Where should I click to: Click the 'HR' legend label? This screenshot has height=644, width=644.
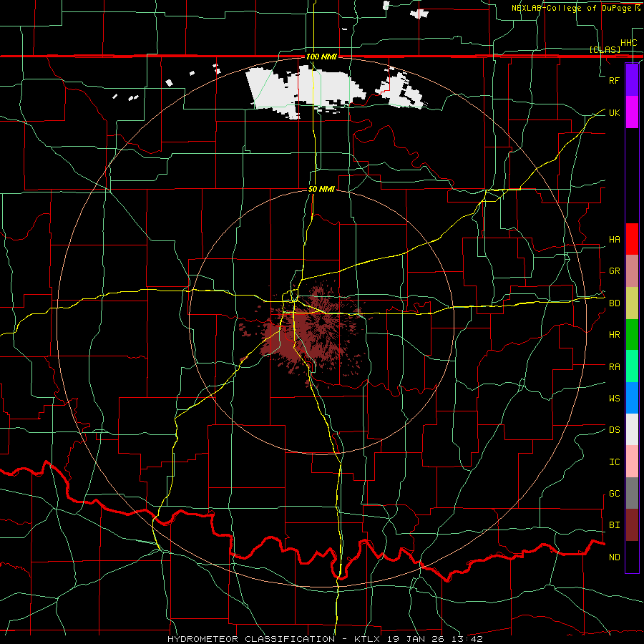(614, 335)
